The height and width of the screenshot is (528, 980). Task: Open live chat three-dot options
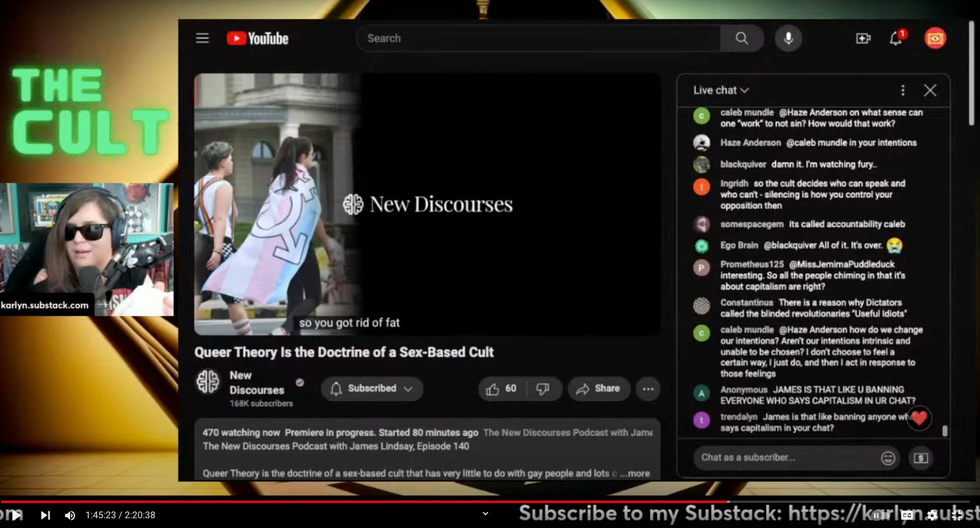click(x=903, y=90)
